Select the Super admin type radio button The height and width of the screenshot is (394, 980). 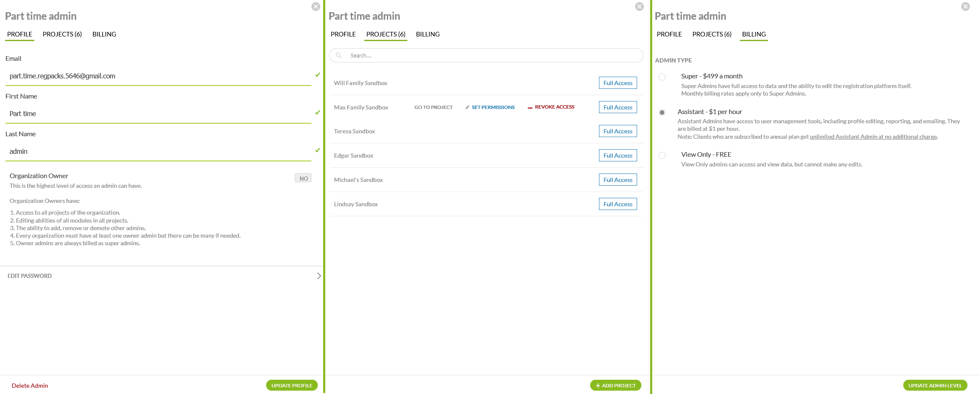tap(662, 77)
